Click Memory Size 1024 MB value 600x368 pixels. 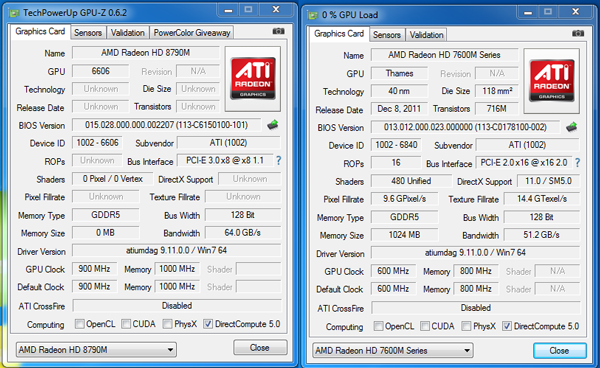[x=404, y=235]
